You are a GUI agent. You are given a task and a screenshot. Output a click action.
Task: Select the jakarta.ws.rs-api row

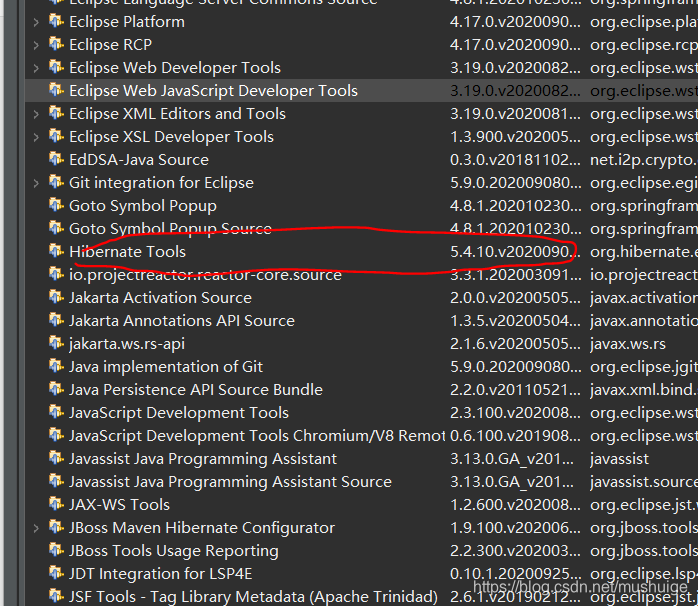[361, 344]
